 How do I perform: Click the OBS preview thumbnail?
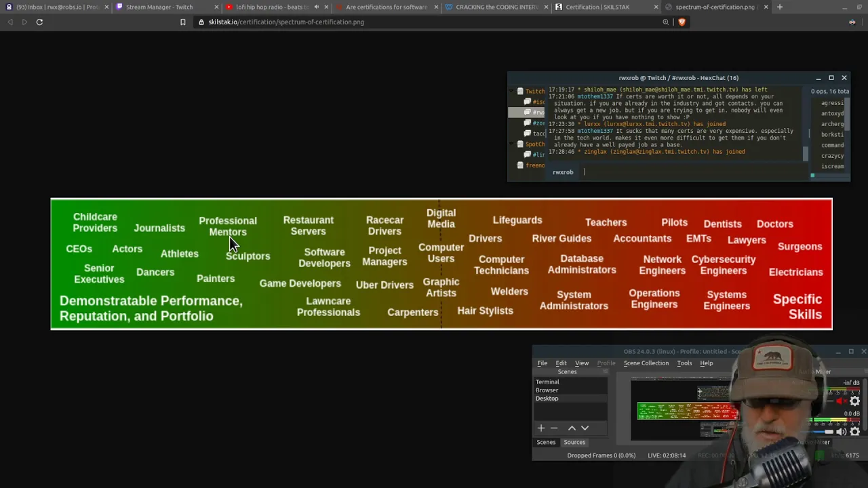(684, 409)
